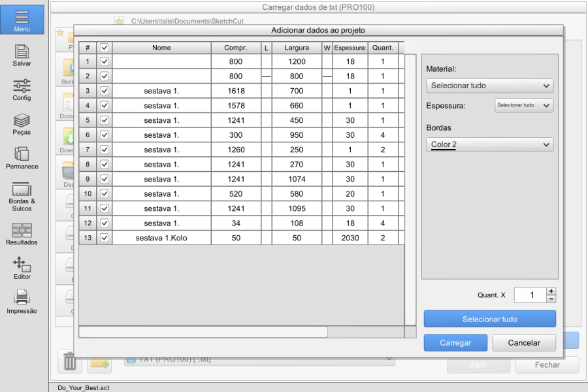
Task: Sort by the Nome column header
Action: pyautogui.click(x=161, y=48)
